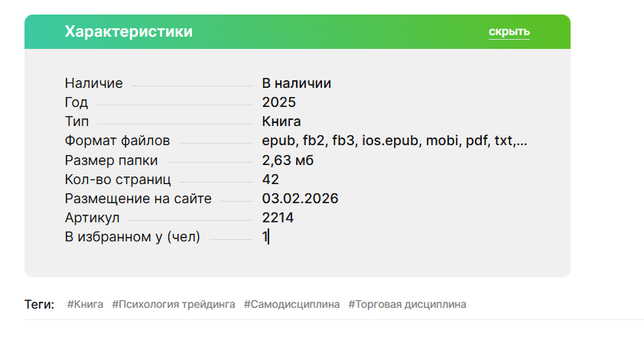
Task: Click the "скрыть" link to collapse characteristics
Action: click(509, 31)
